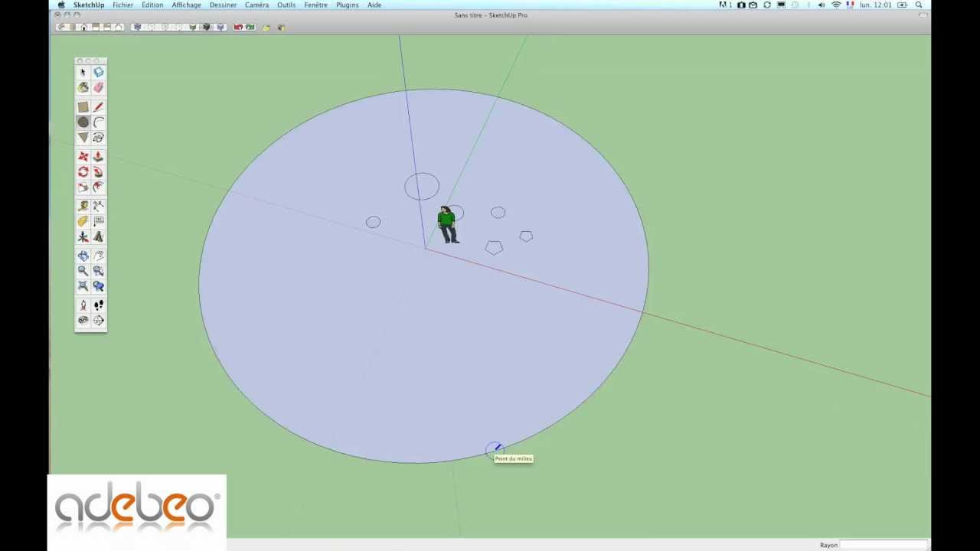
Task: Choose the Arc drawing tool
Action: click(98, 122)
